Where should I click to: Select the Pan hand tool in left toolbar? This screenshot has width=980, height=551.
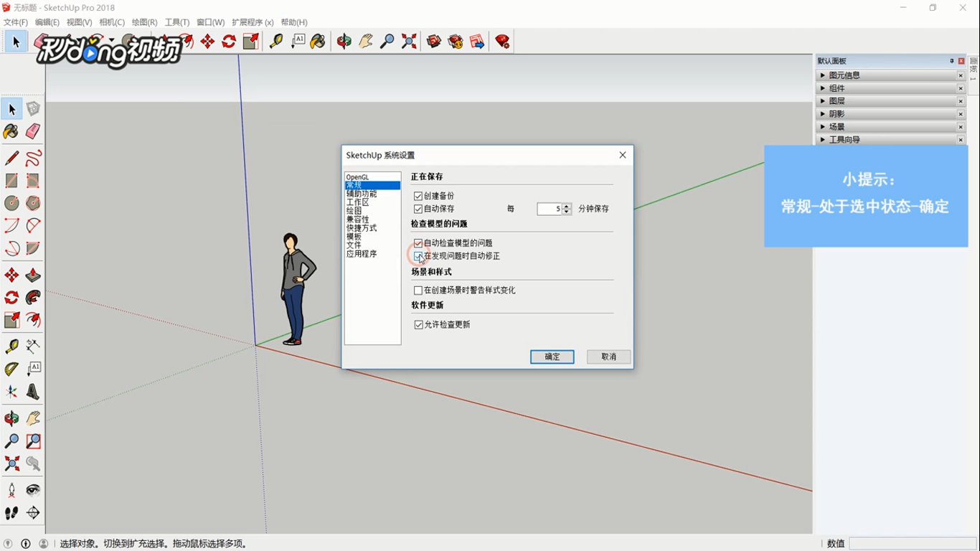33,418
